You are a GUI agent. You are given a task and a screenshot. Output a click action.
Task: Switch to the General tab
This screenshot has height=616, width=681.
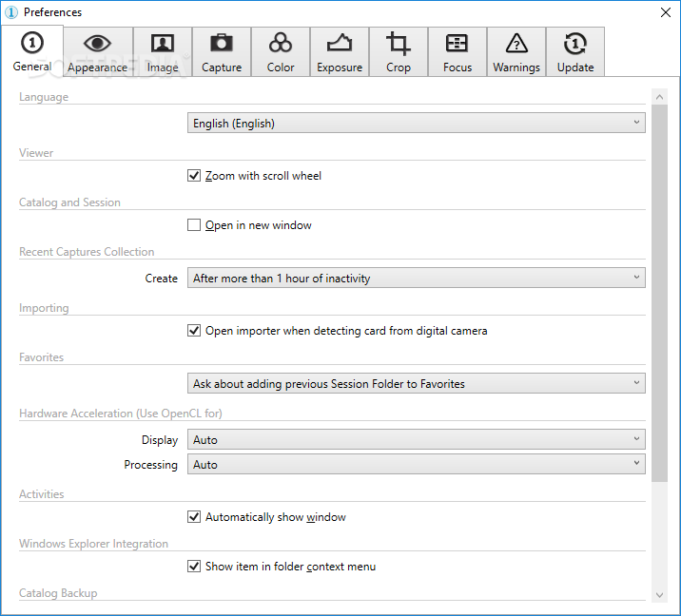coord(32,50)
